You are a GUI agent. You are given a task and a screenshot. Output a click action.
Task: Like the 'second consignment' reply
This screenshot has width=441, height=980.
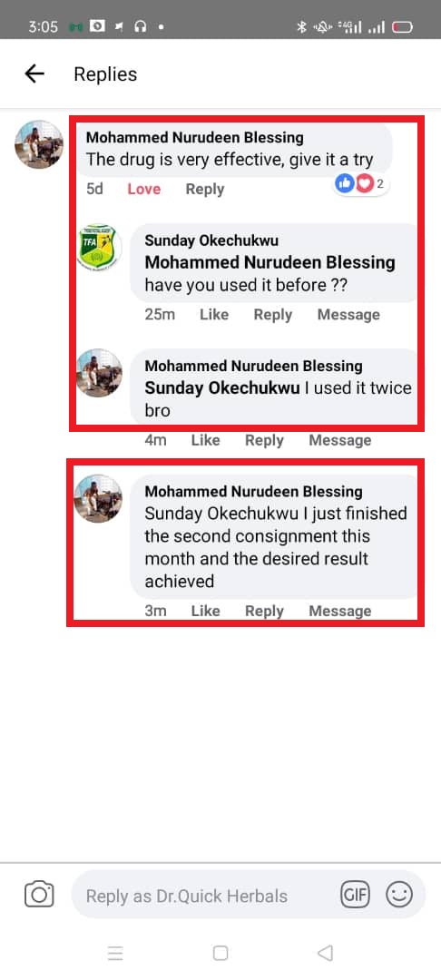pyautogui.click(x=205, y=611)
